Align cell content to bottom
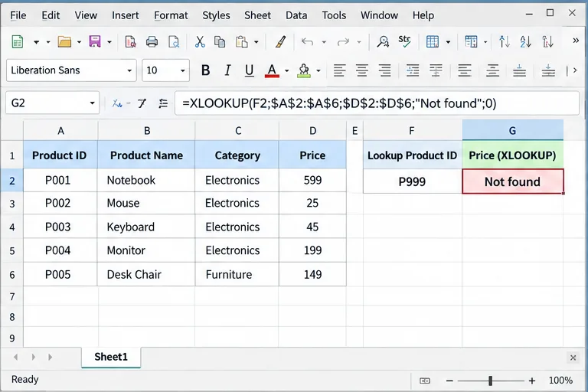This screenshot has height=392, width=588. [519, 70]
